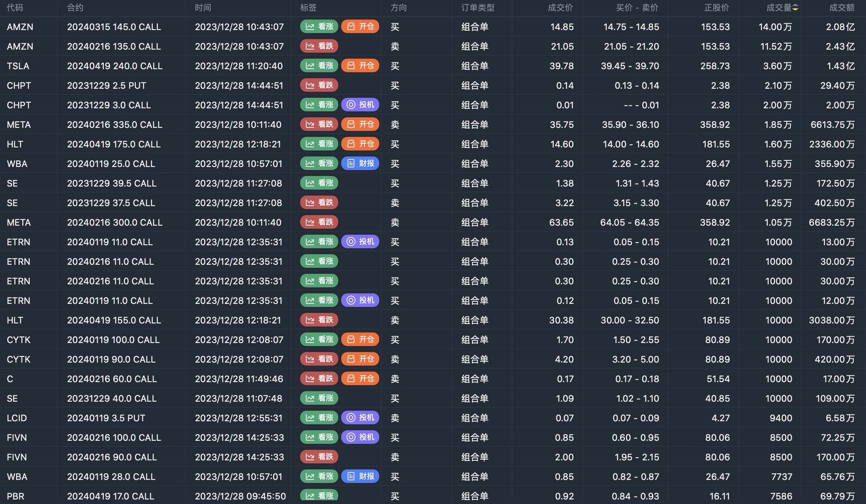Click the 看跌 tag on AMZN 135.0 CALL row
This screenshot has height=504, width=866.
(319, 46)
